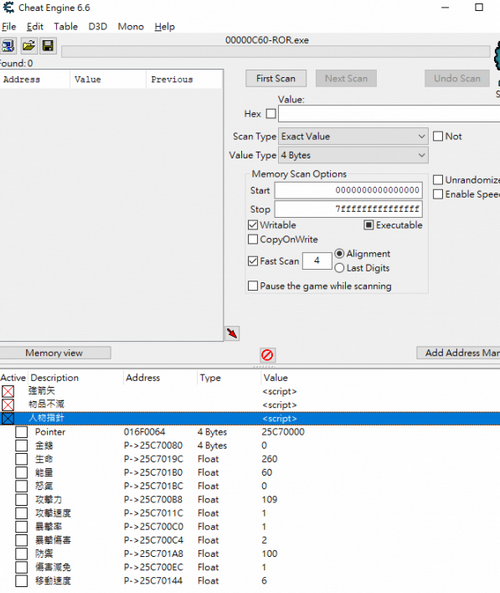Click the scan progress bar

coord(276,52)
